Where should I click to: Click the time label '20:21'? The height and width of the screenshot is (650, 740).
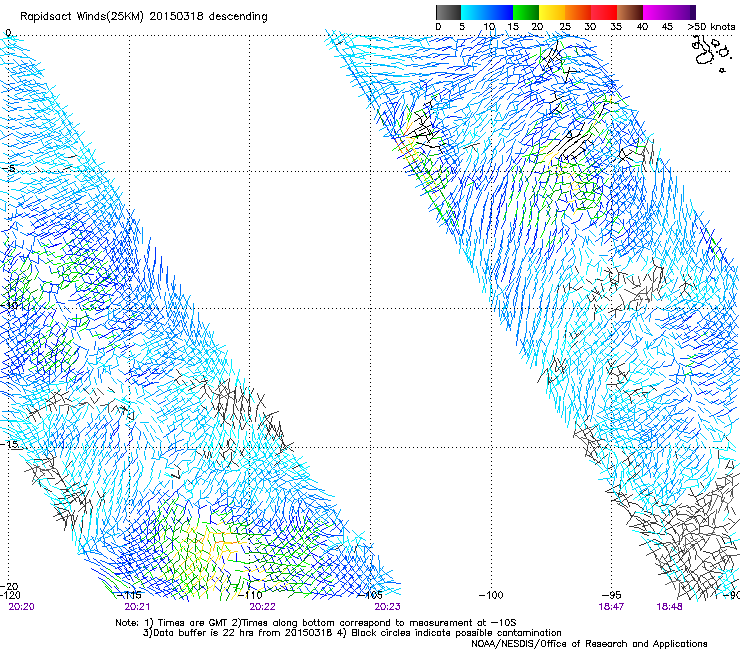[x=137, y=607]
